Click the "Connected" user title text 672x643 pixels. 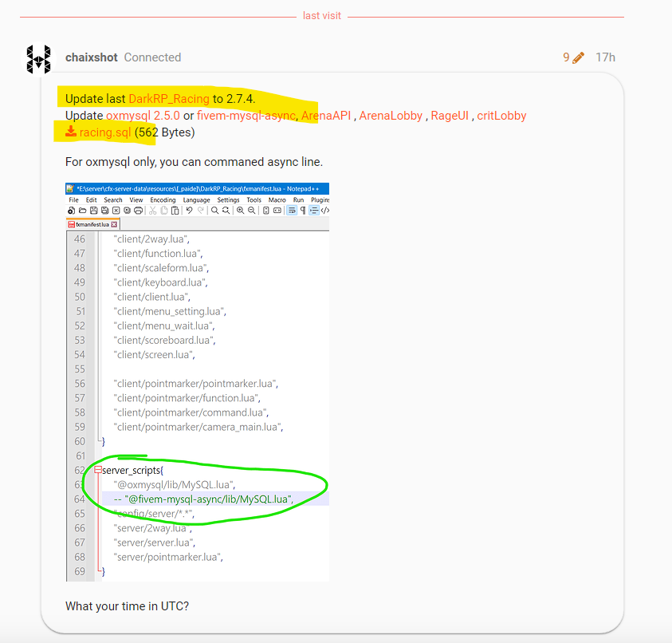152,57
